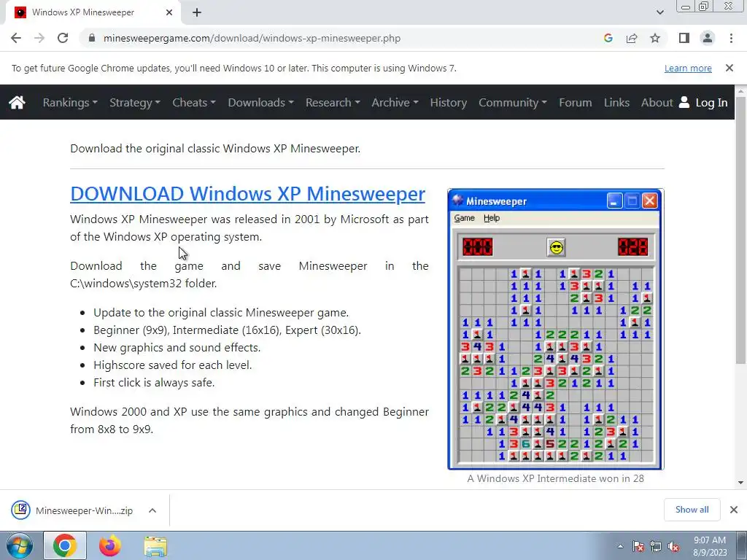Click DOWNLOAD Windows XP Minesweeper link

pos(248,194)
